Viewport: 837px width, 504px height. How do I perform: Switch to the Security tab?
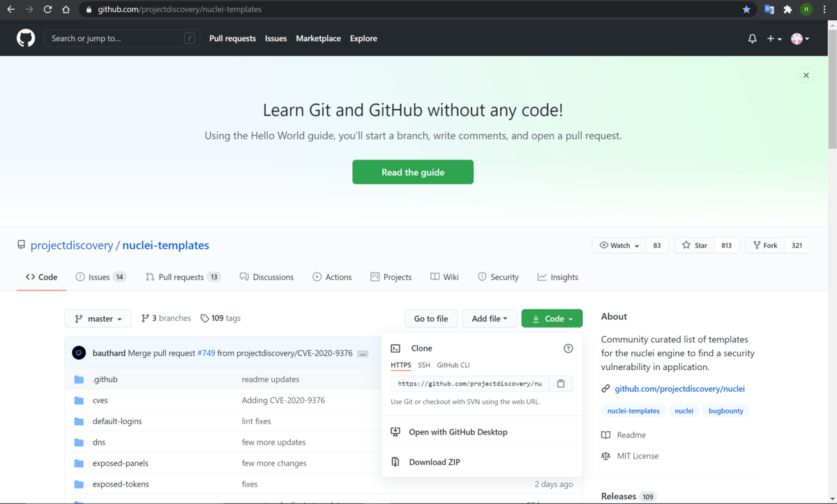tap(498, 277)
